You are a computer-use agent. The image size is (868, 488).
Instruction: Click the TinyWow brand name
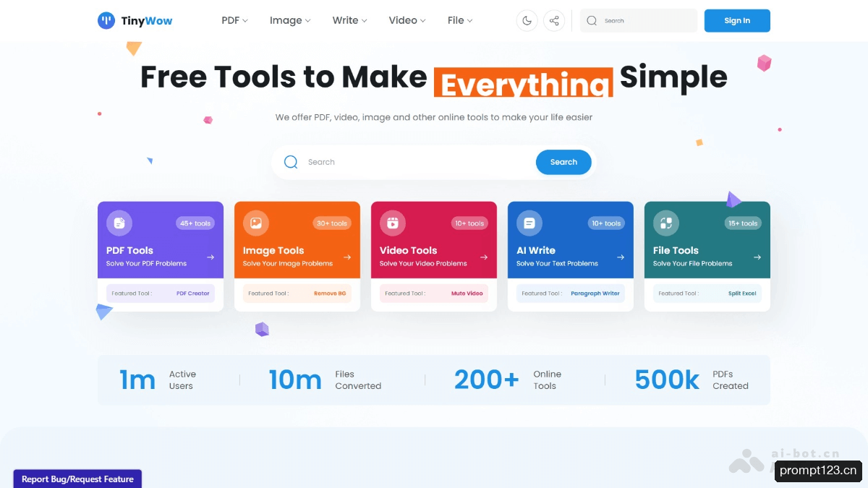pyautogui.click(x=147, y=21)
